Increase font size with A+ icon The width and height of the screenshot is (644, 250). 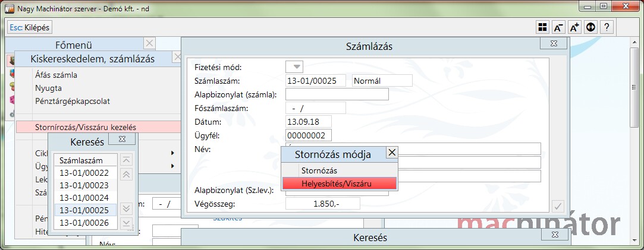574,27
